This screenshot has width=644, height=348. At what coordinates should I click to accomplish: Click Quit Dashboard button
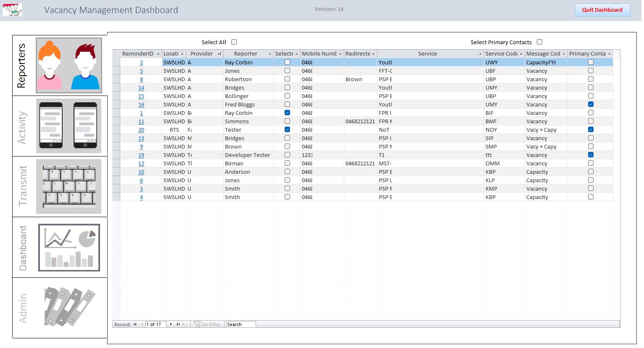(x=602, y=10)
